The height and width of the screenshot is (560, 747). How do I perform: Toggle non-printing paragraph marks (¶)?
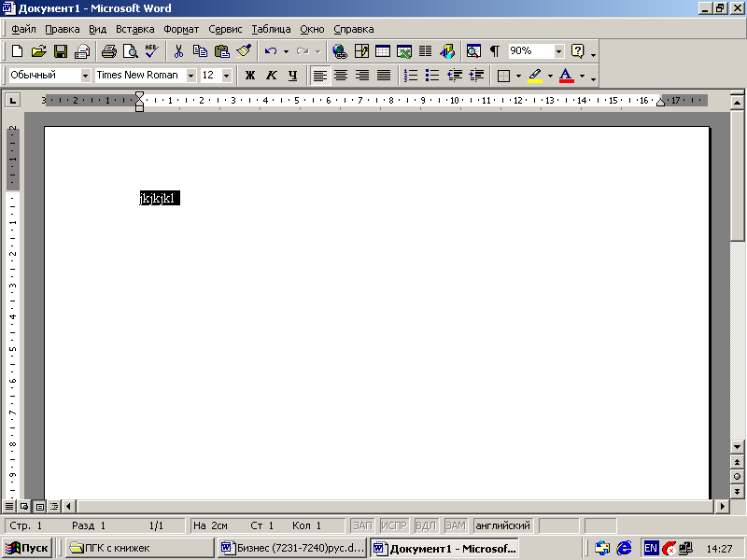click(495, 51)
